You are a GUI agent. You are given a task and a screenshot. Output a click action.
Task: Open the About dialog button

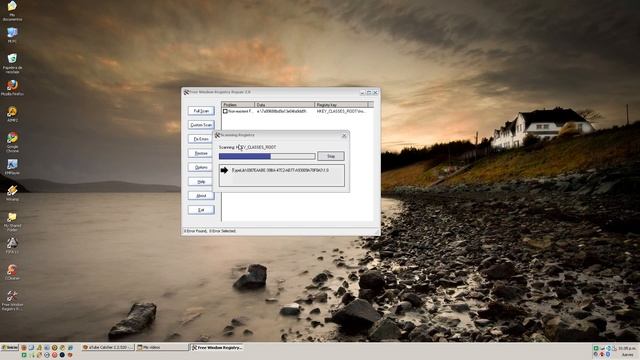pyautogui.click(x=201, y=196)
